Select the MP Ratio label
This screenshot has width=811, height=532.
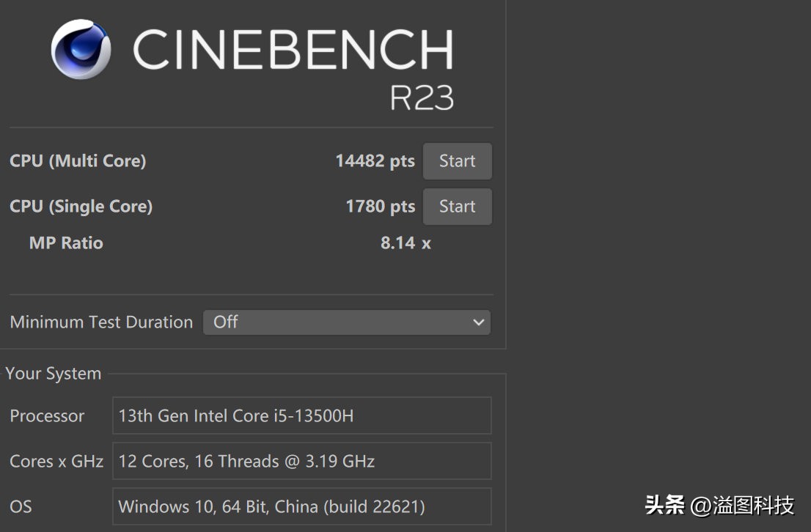coord(66,243)
